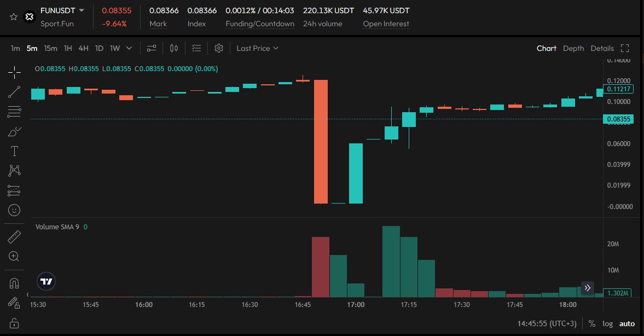Expand more timeframes chevron after 1W
Image resolution: width=644 pixels, height=336 pixels.
[129, 48]
